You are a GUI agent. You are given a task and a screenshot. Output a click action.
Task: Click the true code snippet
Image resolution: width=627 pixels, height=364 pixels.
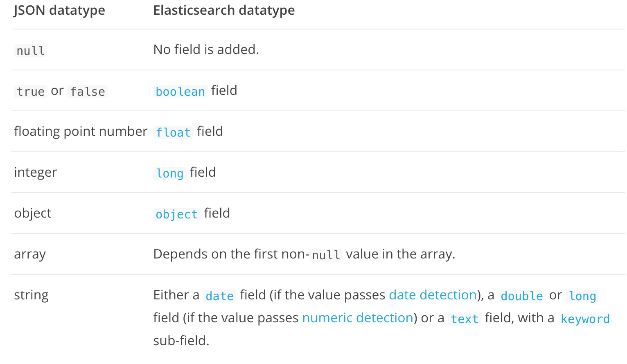pos(31,92)
